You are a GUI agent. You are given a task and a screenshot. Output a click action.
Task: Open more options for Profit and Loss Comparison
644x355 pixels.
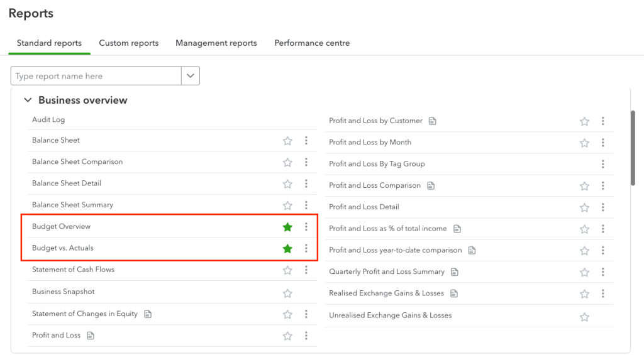[603, 185]
